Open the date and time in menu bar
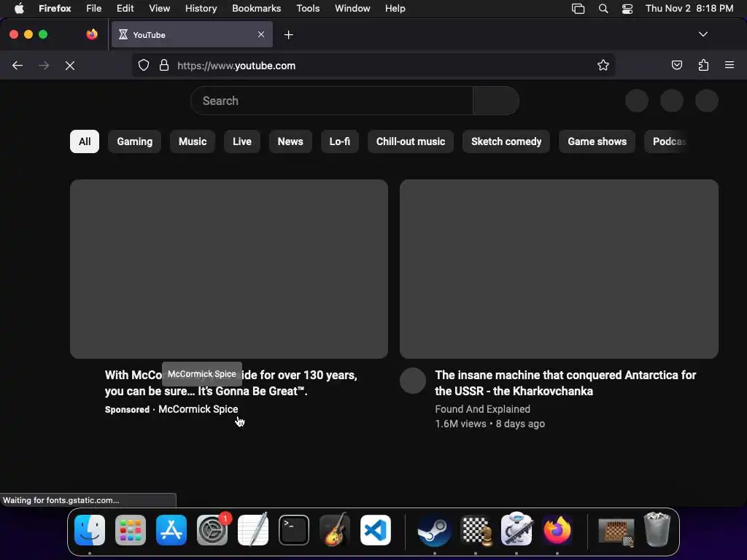Image resolution: width=747 pixels, height=560 pixels. pyautogui.click(x=689, y=9)
